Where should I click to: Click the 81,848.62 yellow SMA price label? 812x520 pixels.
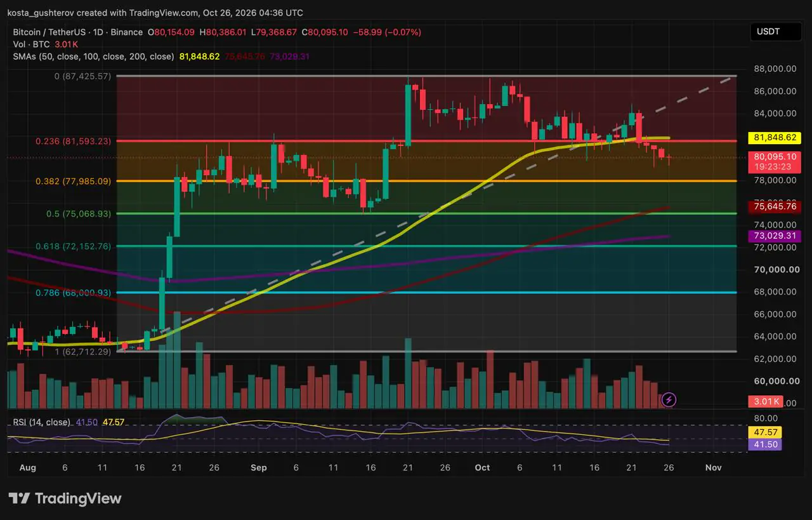[x=775, y=137]
